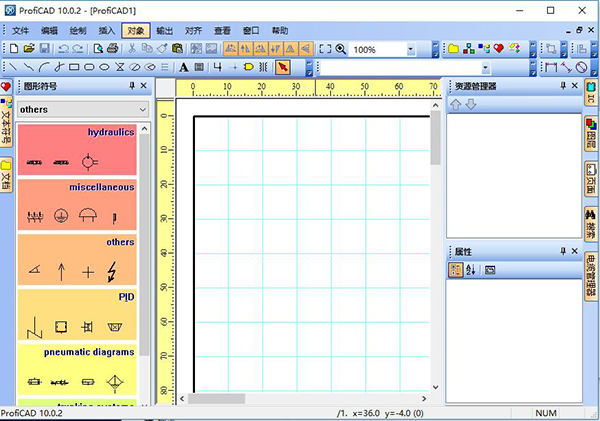
Task: Open the 页面 side tab
Action: (591, 179)
